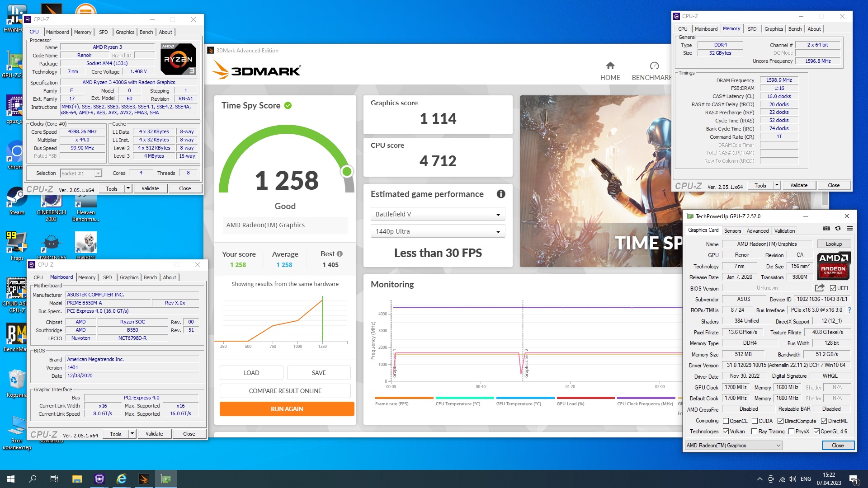This screenshot has width=868, height=488.
Task: Expand the Tools arrow in CPU-Z CPU window
Action: (x=128, y=188)
